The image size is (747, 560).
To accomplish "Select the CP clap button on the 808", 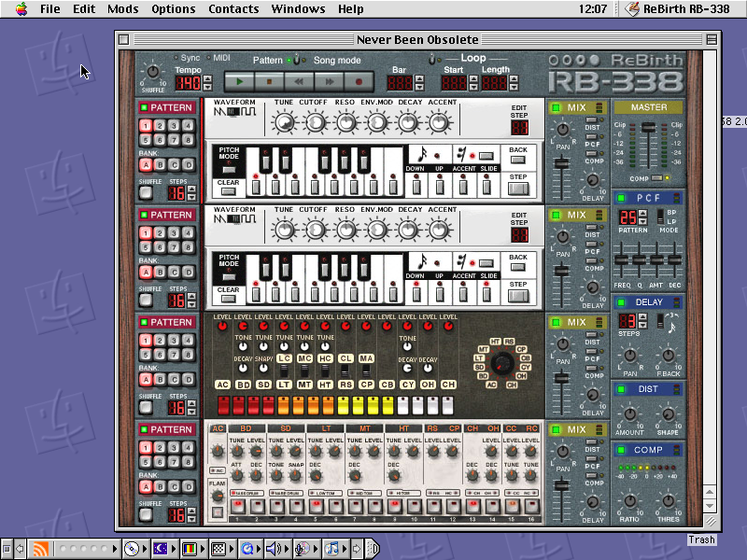I will 366,385.
